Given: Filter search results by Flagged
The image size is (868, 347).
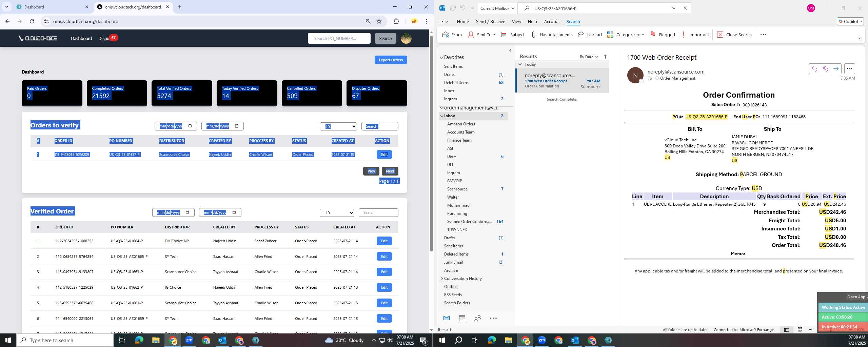Looking at the screenshot, I should 663,35.
